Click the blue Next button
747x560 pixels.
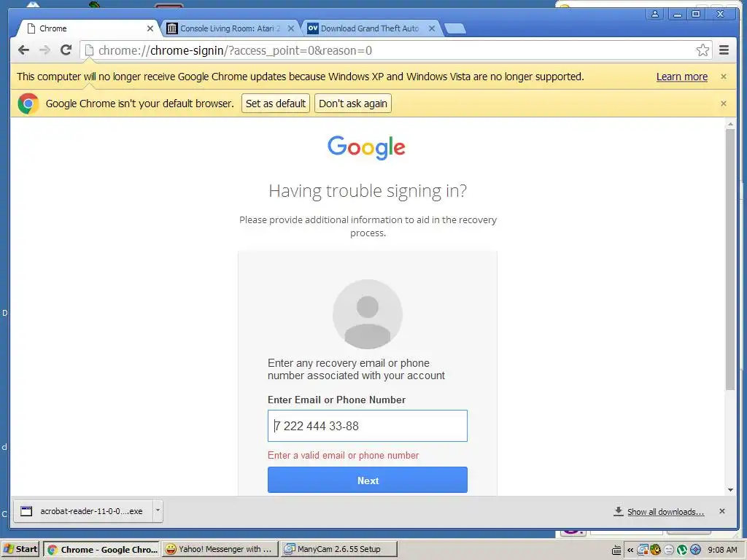pyautogui.click(x=368, y=480)
